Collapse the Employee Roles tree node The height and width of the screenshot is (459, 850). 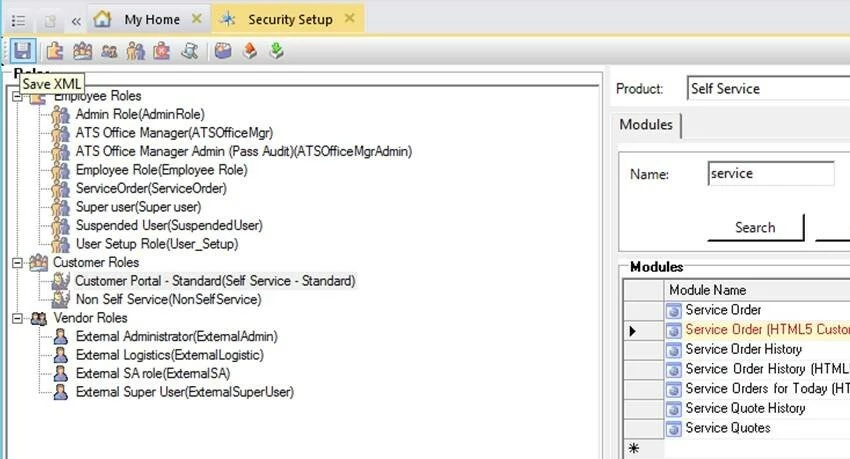pos(18,96)
